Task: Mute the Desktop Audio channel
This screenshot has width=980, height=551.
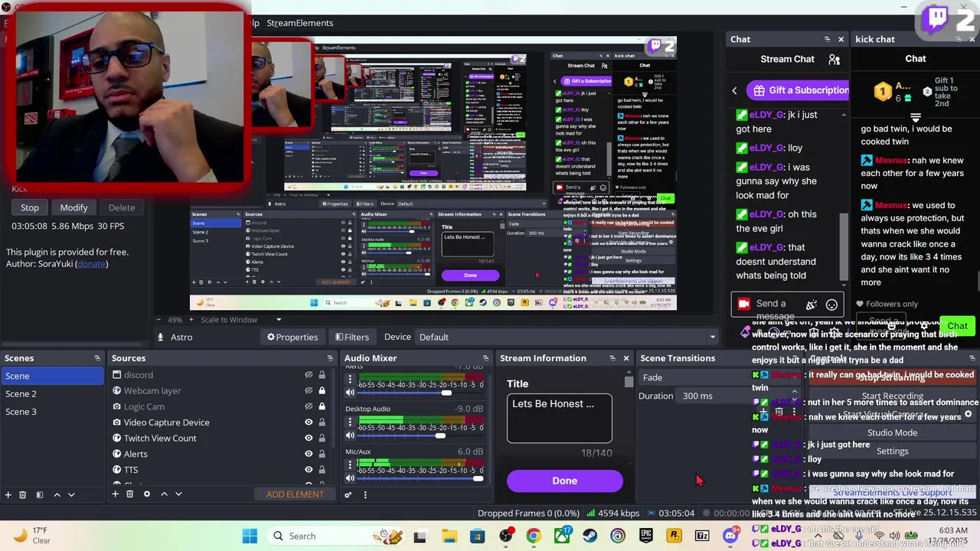Action: pos(350,435)
